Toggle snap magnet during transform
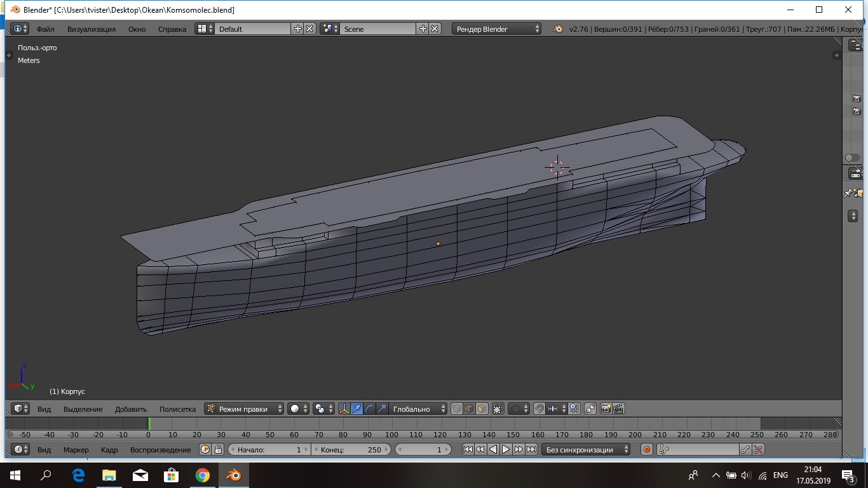This screenshot has height=488, width=868. tap(539, 409)
